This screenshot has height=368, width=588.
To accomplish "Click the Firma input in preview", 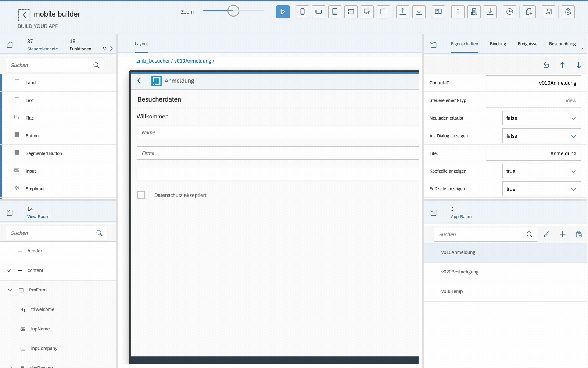I will pos(277,153).
